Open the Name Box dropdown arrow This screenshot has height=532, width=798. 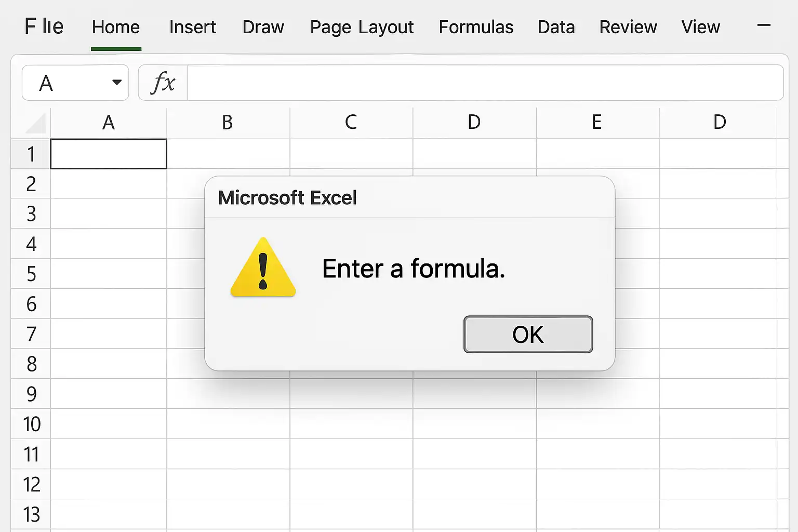(117, 83)
